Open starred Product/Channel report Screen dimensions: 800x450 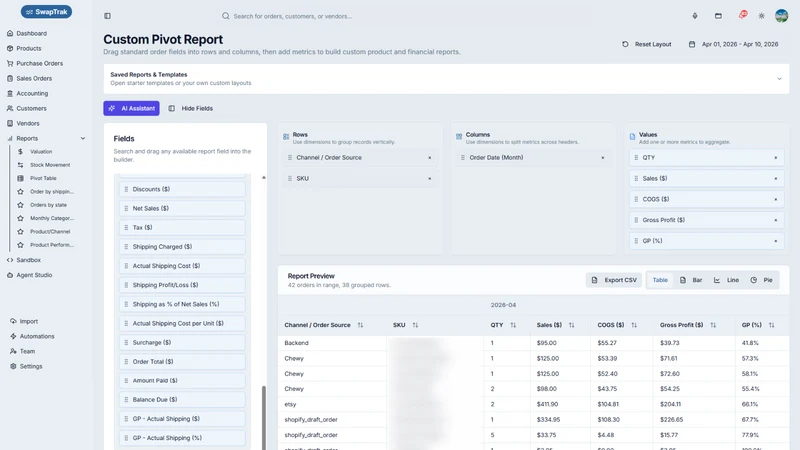(50, 231)
